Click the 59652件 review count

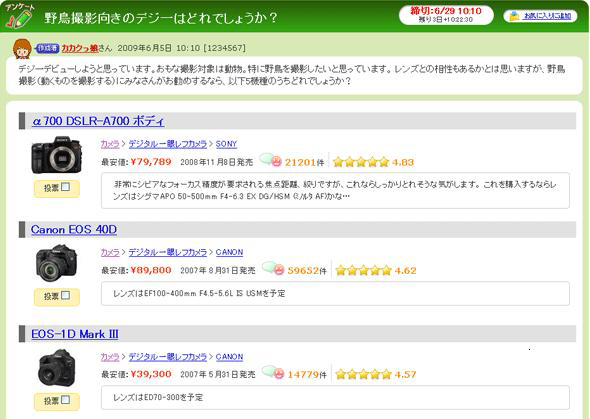tap(307, 271)
